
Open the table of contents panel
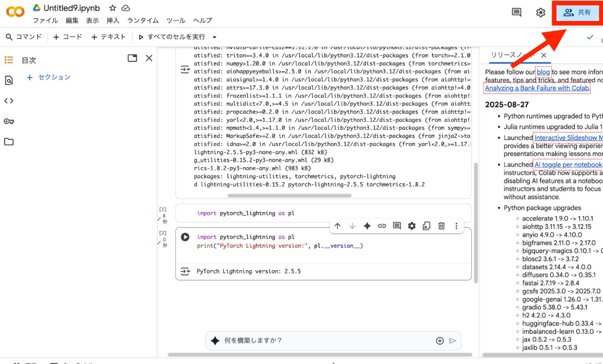[x=9, y=60]
